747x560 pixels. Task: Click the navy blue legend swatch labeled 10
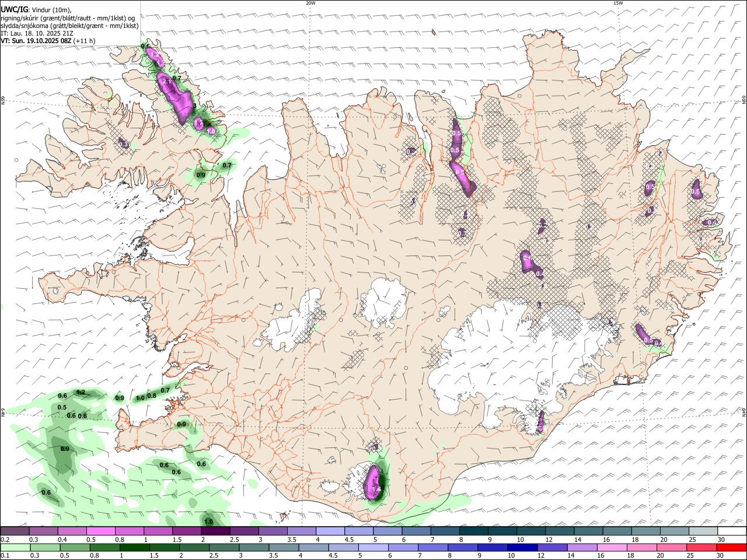tap(522, 548)
